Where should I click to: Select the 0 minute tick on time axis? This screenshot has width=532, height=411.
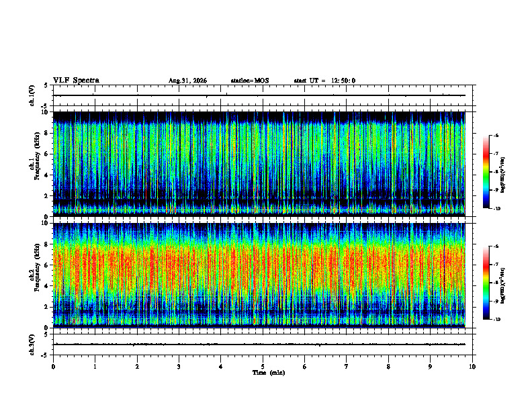pos(53,367)
